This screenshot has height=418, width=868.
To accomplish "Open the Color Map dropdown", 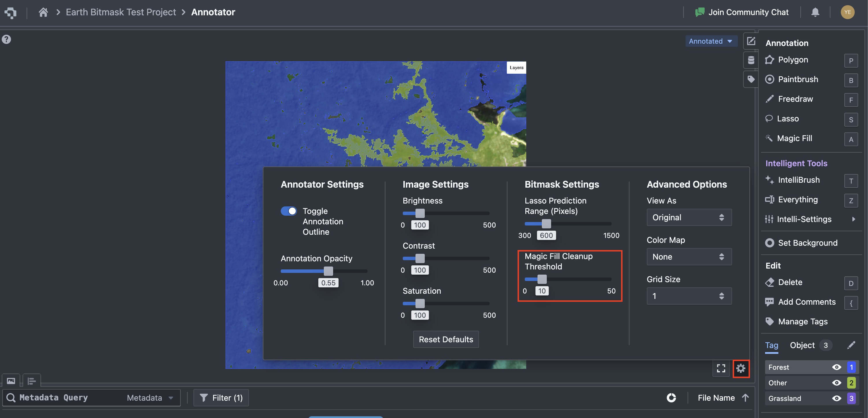I will click(x=689, y=257).
